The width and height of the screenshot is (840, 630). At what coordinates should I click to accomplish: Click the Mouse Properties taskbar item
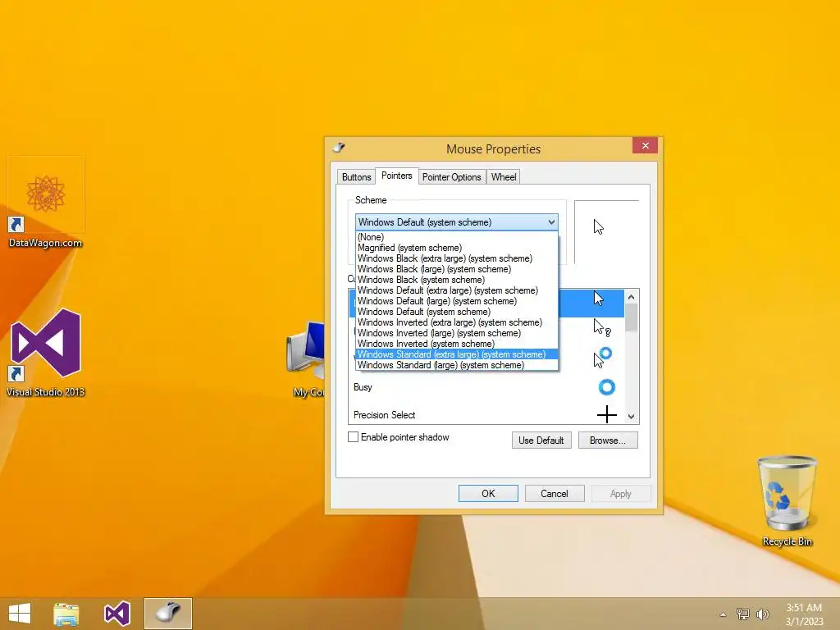[167, 614]
